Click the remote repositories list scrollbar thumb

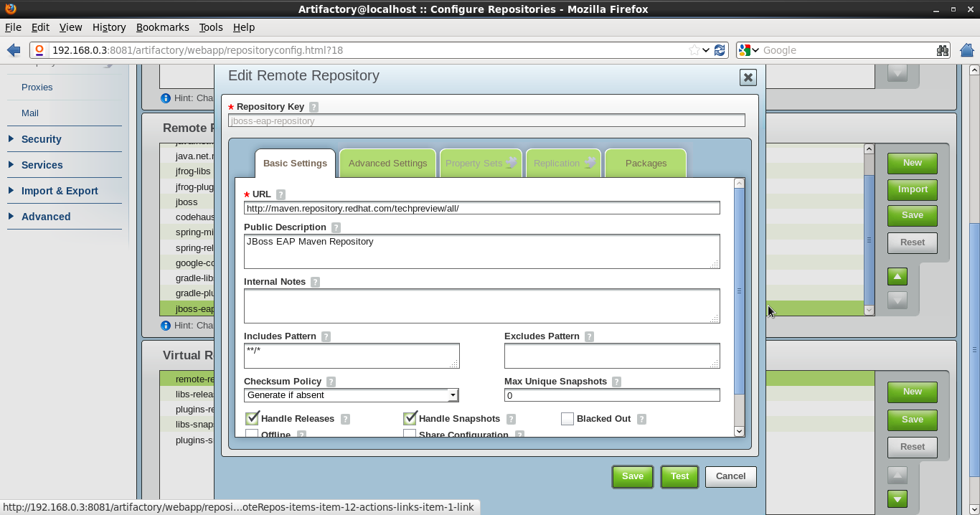point(869,240)
